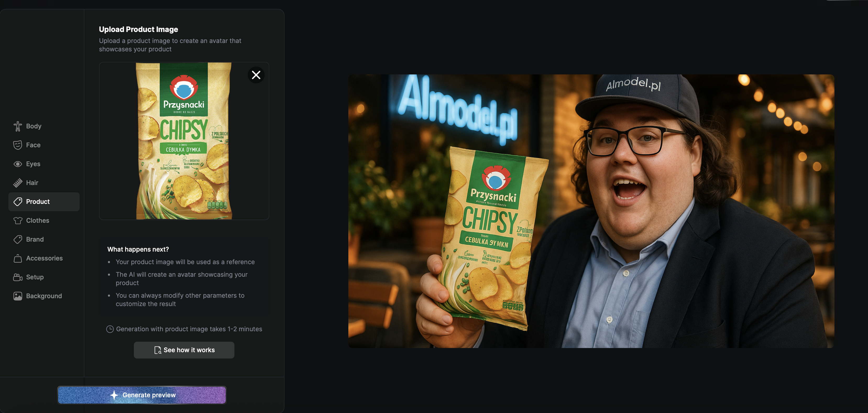Click the Upload Product Image heading
Viewport: 868px width, 413px height.
pos(139,29)
